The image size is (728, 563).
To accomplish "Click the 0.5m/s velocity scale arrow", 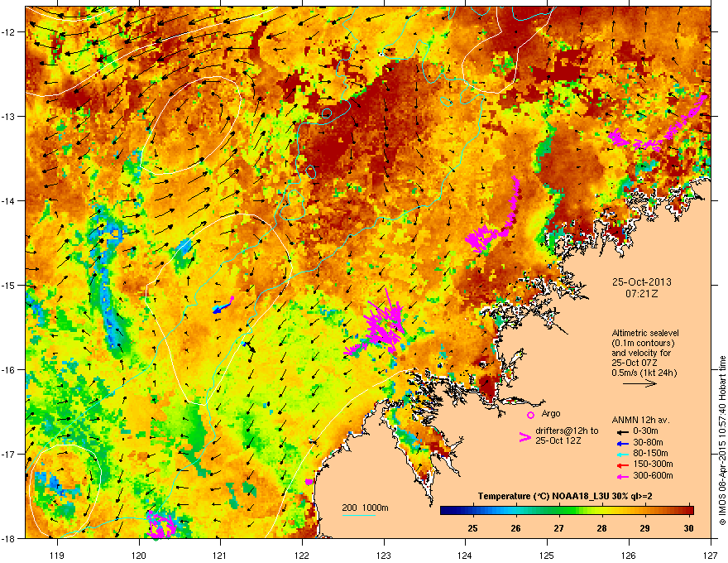I will [x=639, y=383].
